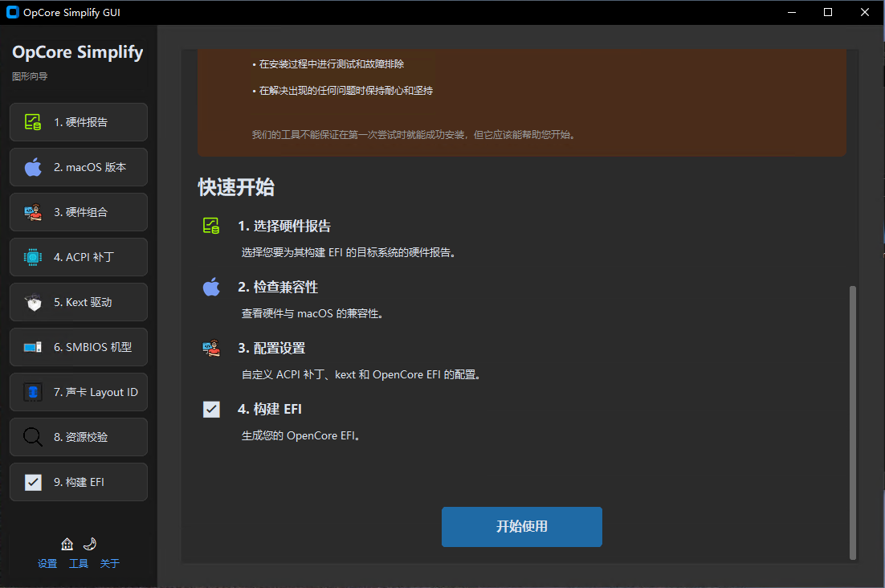The height and width of the screenshot is (588, 885).
Task: Click the OpCore Simplify title bar app icon
Action: coord(12,12)
